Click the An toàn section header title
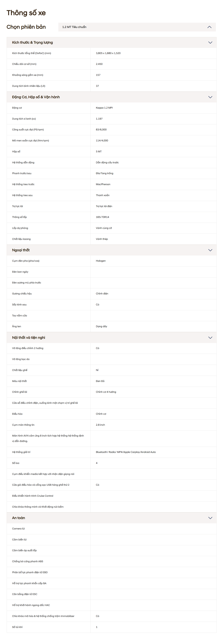Screen dimensions: 222x644 pos(18,518)
